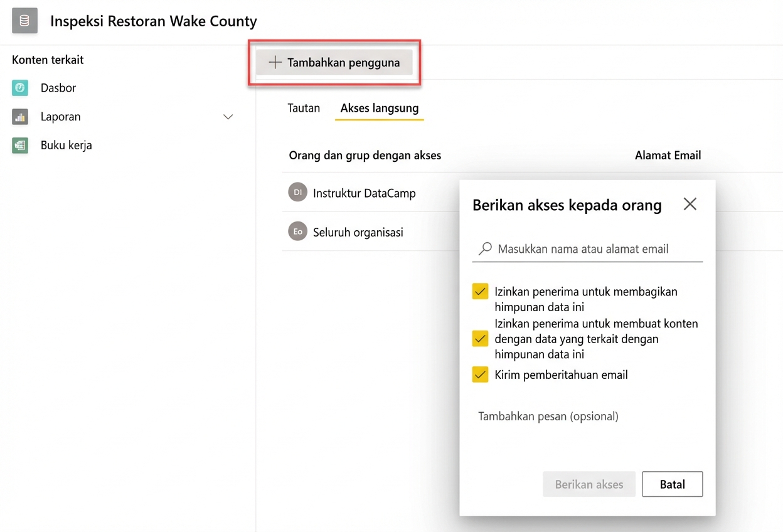Expand the Laporan section chevron

coord(228,117)
